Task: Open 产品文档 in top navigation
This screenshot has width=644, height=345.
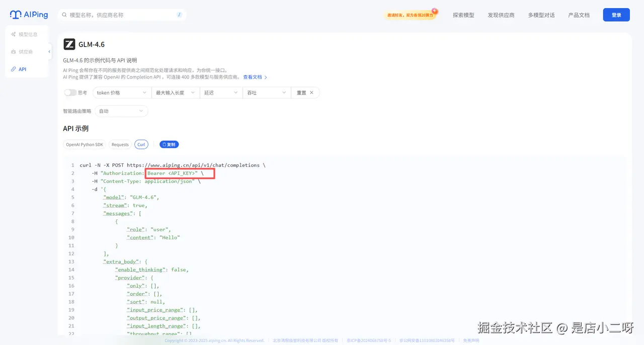Action: point(579,15)
